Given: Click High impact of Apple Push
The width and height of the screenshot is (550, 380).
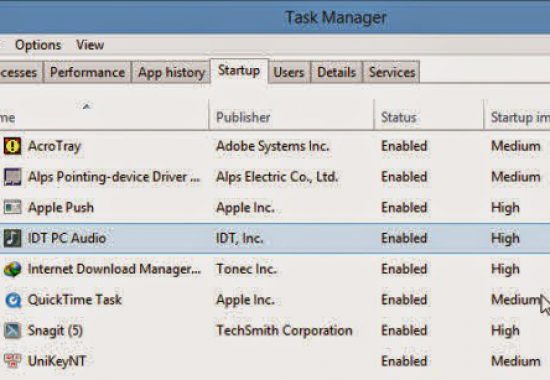Looking at the screenshot, I should pyautogui.click(x=505, y=208).
